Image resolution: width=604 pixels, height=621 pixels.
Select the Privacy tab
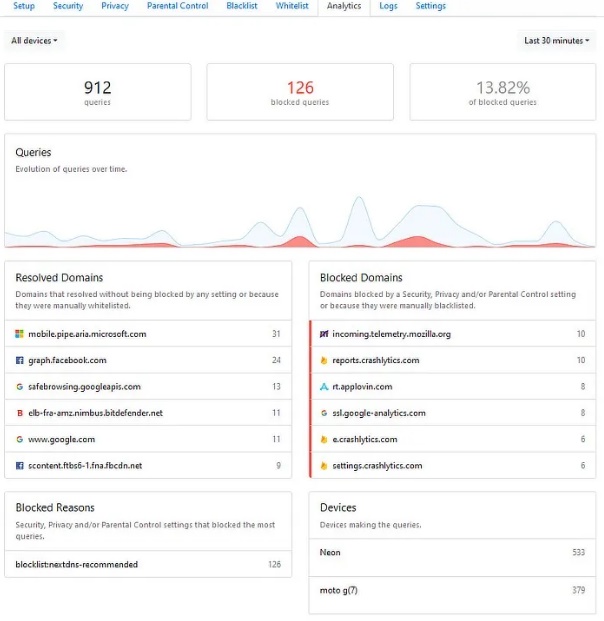point(115,6)
